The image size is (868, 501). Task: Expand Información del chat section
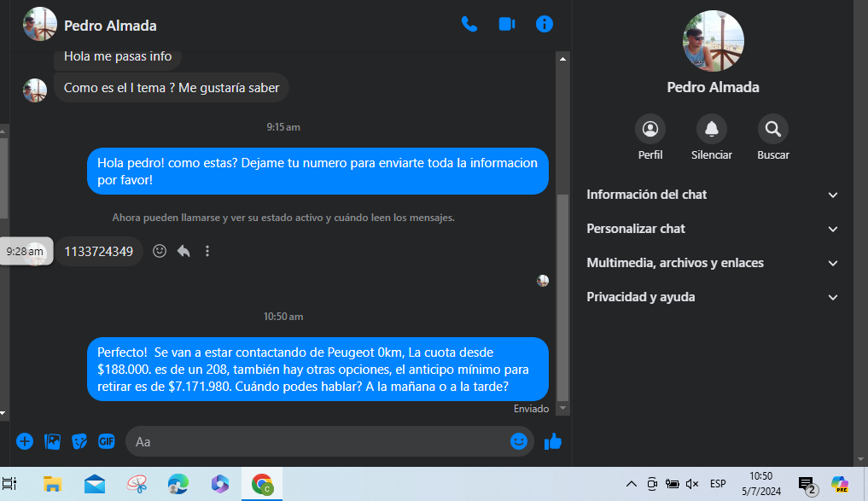pos(712,195)
